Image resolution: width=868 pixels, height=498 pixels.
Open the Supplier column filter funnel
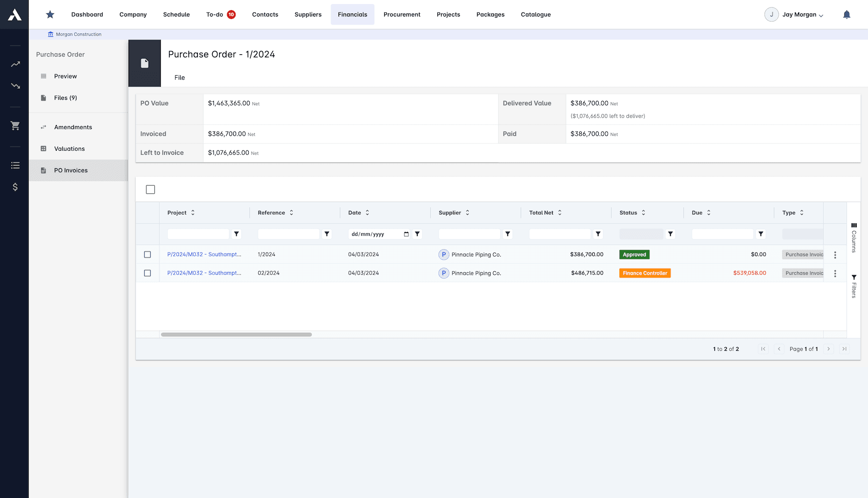click(507, 233)
